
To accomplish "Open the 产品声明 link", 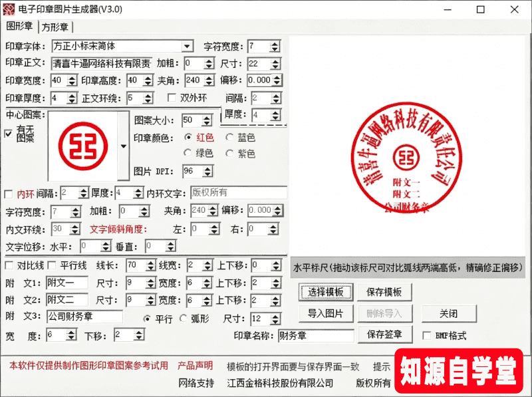I will (x=195, y=366).
